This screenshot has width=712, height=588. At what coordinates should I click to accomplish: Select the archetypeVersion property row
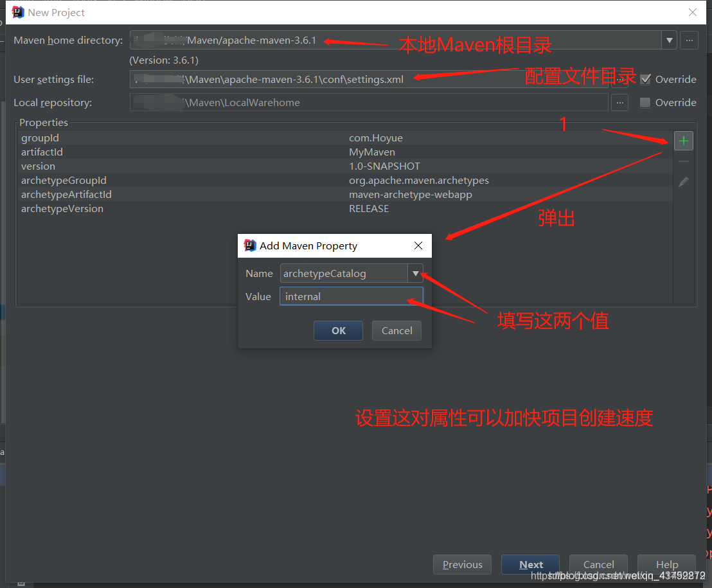345,209
